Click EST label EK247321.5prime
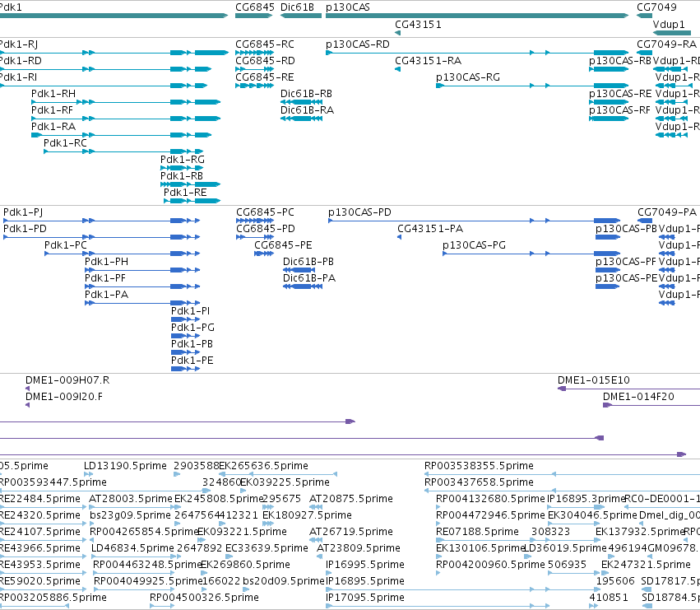Screen dimensions: 700x610 646,565
